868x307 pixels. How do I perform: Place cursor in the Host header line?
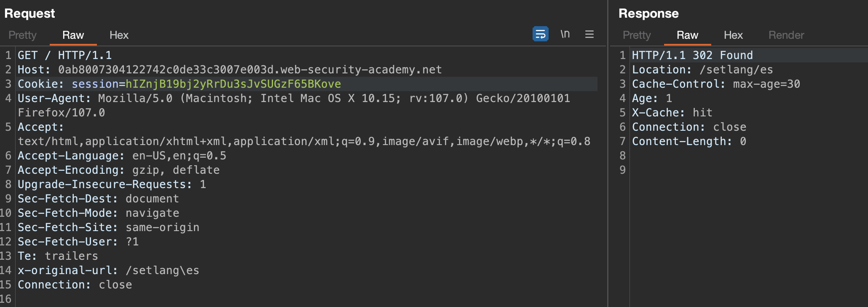click(x=230, y=70)
